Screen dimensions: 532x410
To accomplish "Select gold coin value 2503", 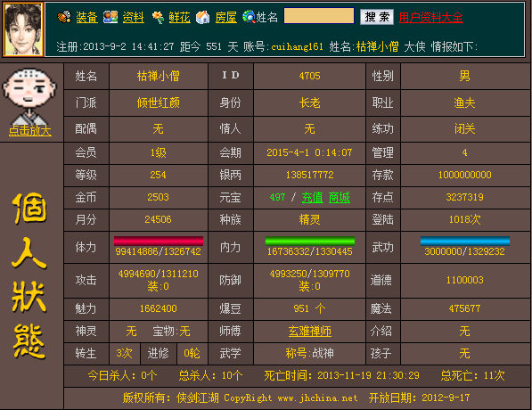I will [x=159, y=197].
